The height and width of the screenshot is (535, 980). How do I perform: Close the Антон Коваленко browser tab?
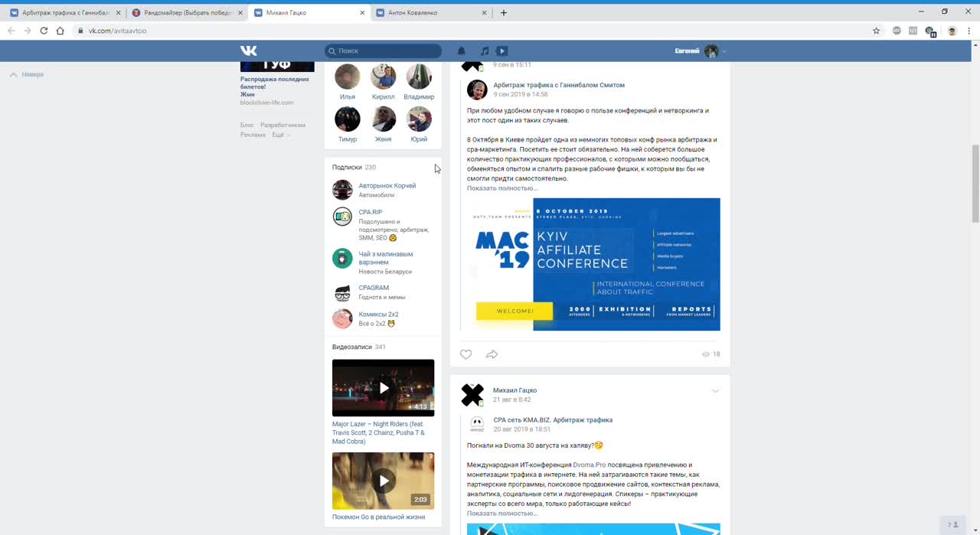point(485,13)
